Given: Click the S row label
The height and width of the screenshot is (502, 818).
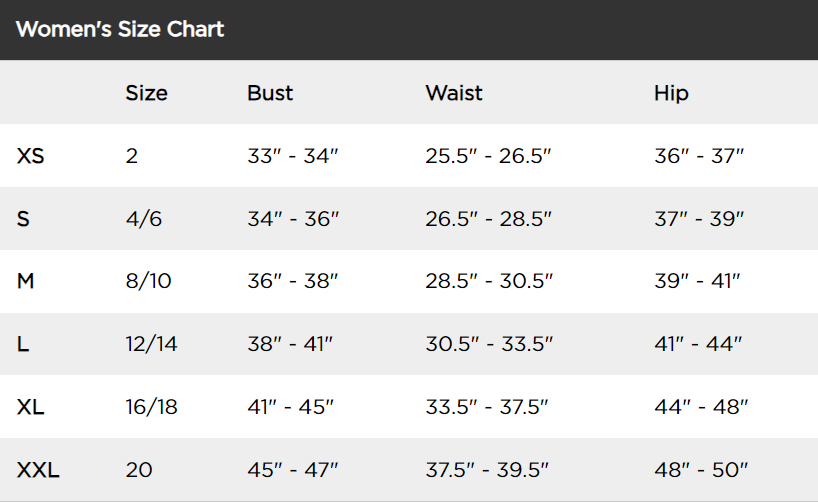Looking at the screenshot, I should [x=23, y=219].
